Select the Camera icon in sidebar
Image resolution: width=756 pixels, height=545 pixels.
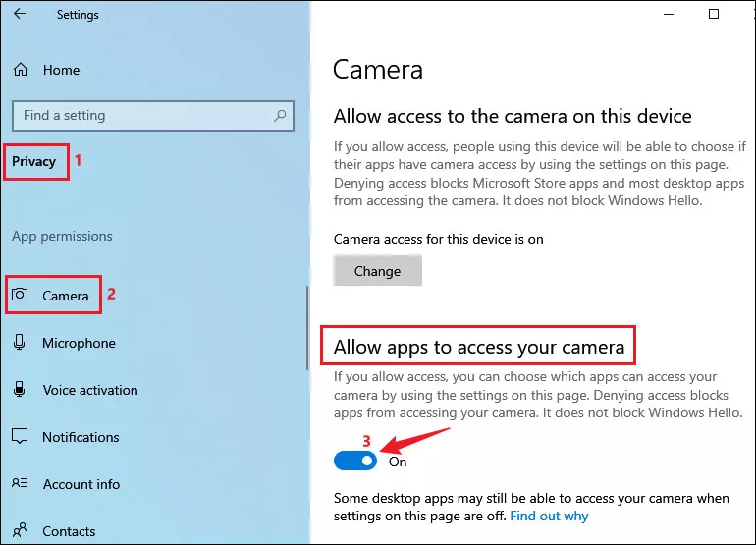[x=20, y=295]
